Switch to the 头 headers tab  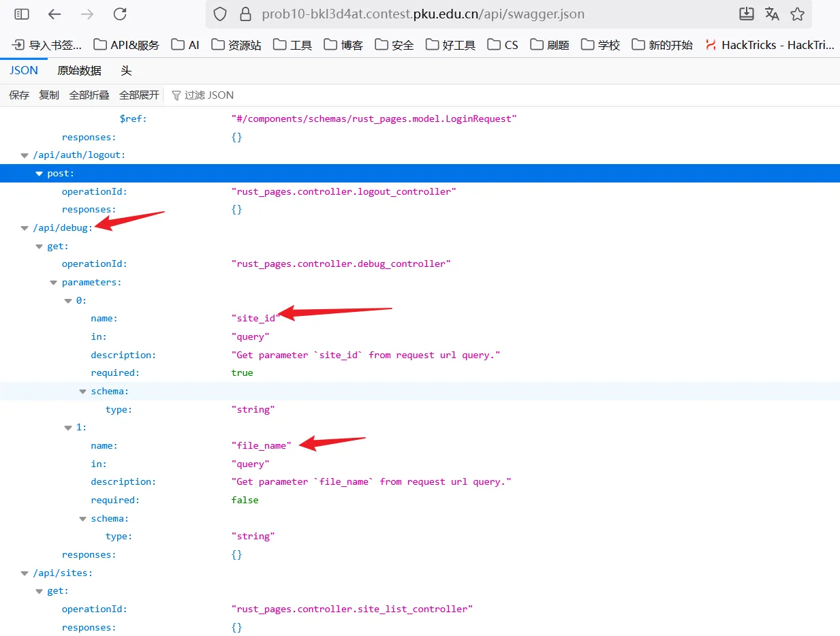126,71
